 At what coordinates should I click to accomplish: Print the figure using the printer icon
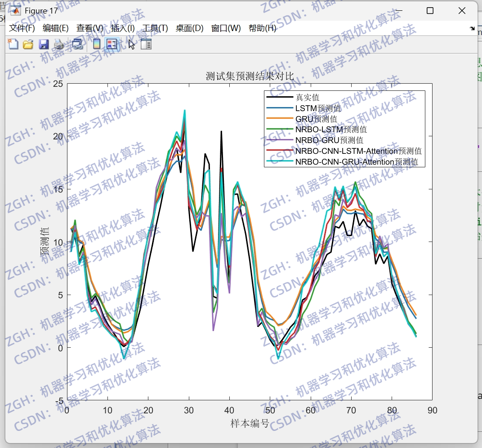(59, 44)
